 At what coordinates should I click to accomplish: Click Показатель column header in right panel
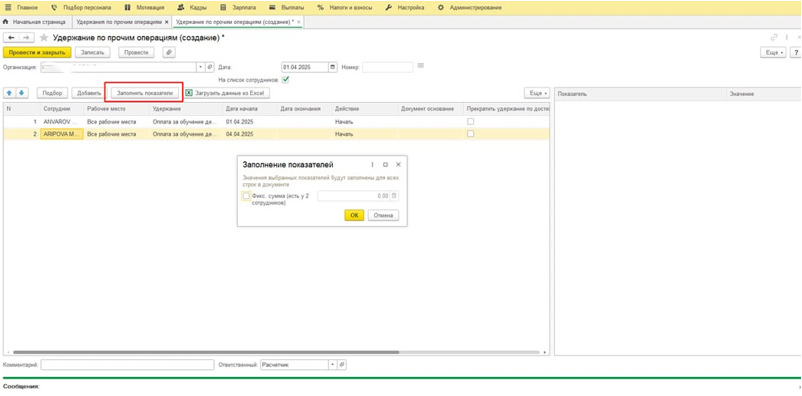pos(640,94)
